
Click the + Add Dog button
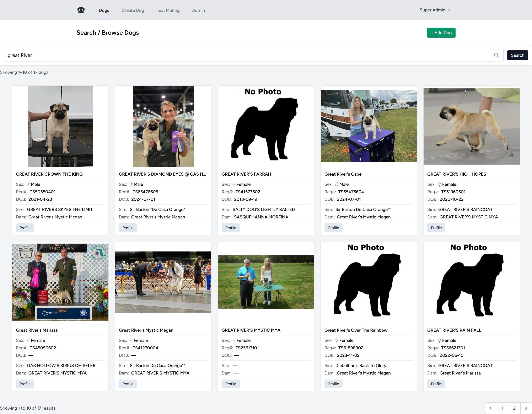(441, 32)
